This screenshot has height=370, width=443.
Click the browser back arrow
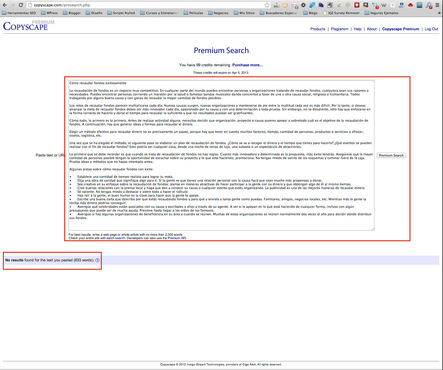point(5,5)
